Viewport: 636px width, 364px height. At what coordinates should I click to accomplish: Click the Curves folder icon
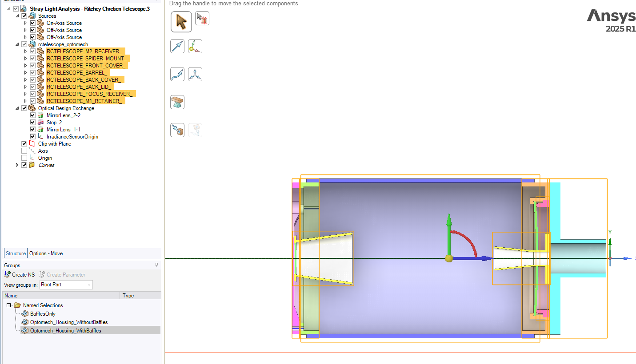[x=32, y=165]
